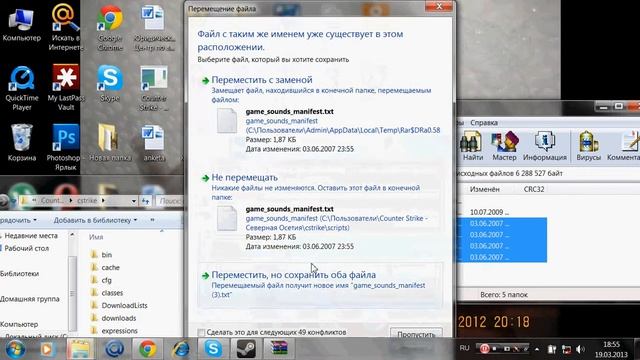Open Справка menu in WinRAR
The image size is (640, 360).
coord(484,122)
